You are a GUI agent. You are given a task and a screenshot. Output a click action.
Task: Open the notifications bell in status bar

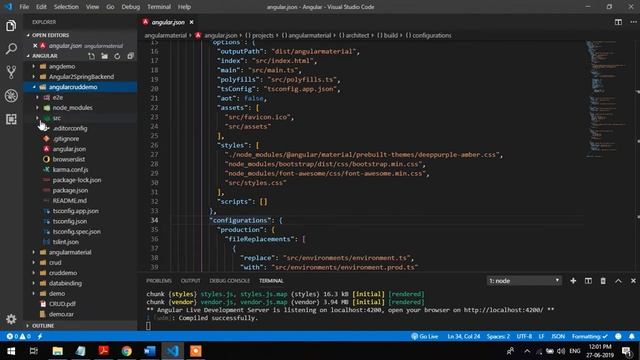631,336
